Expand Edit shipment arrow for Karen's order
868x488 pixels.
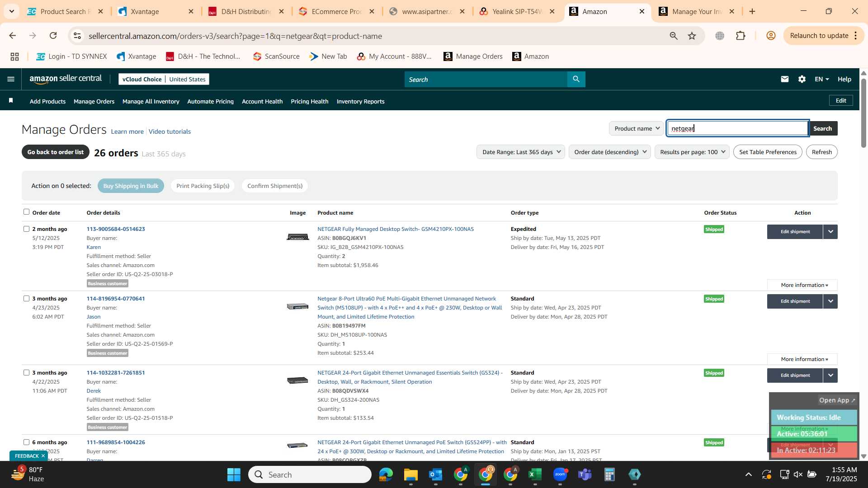(x=830, y=232)
